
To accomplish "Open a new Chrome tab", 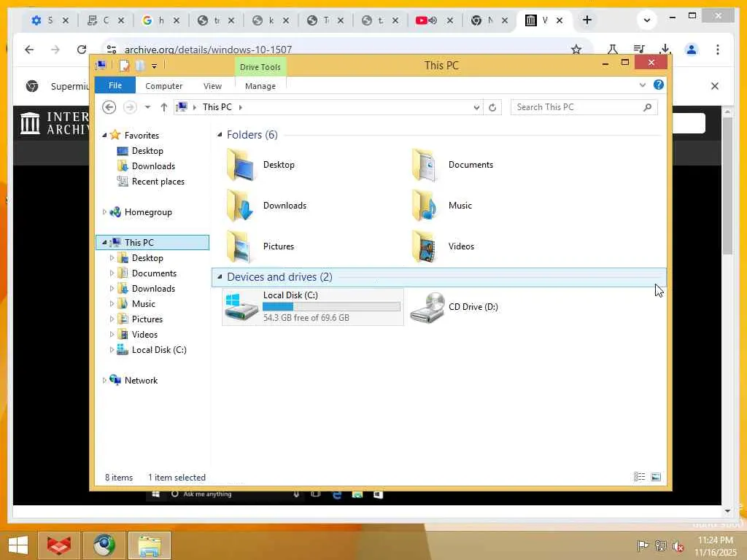I will [587, 20].
